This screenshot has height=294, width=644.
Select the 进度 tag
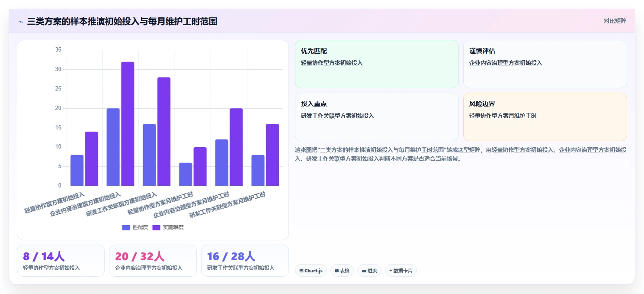click(369, 271)
